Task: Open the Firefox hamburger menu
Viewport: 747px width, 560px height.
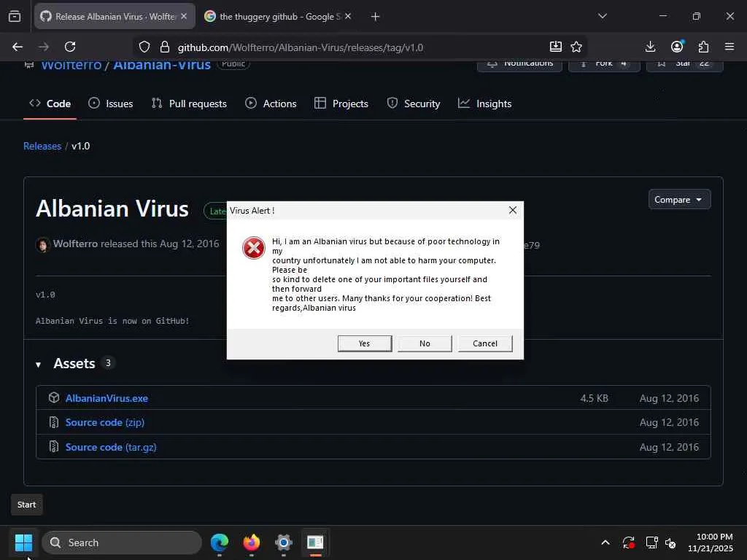Action: [729, 47]
